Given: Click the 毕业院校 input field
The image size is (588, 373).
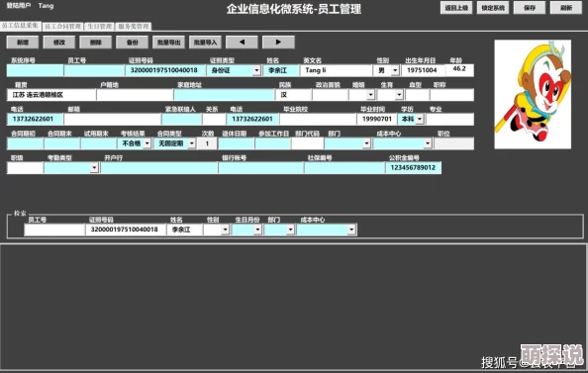Looking at the screenshot, I should 318,119.
